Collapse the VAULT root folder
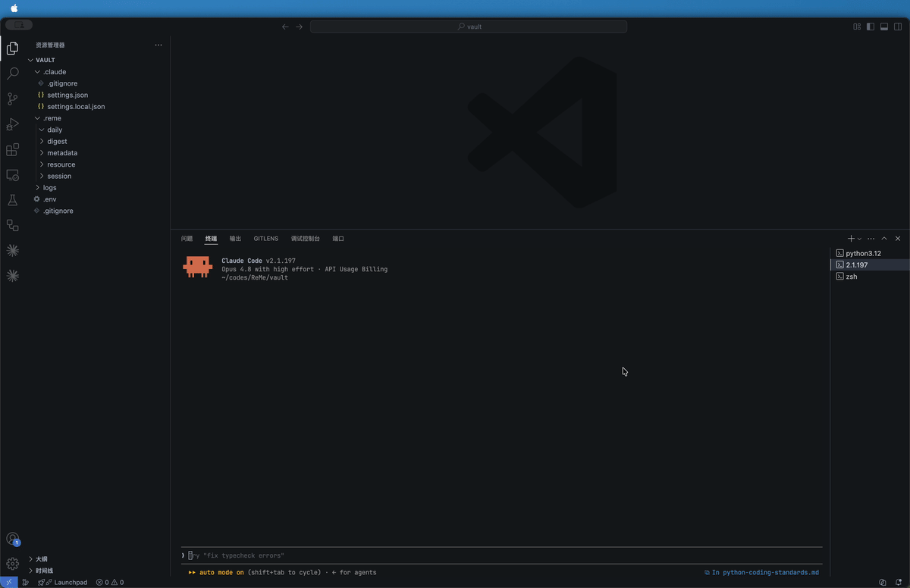Image resolution: width=910 pixels, height=588 pixels. (x=99, y=60)
